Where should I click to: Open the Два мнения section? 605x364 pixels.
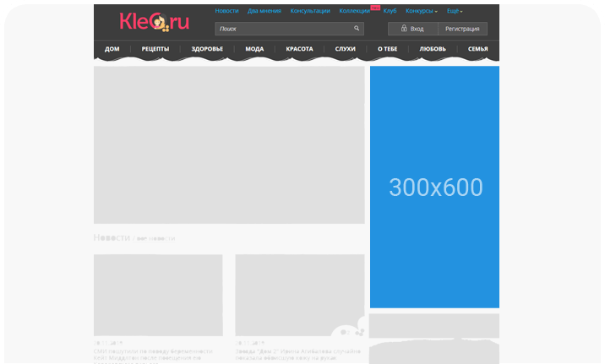tap(264, 11)
